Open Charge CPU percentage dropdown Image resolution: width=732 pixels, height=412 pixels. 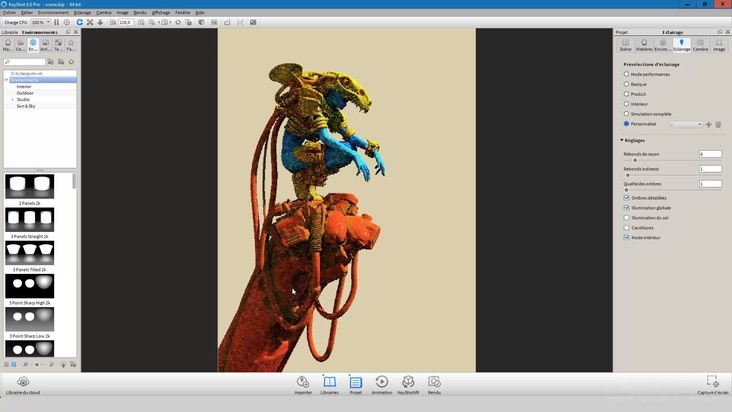click(41, 22)
